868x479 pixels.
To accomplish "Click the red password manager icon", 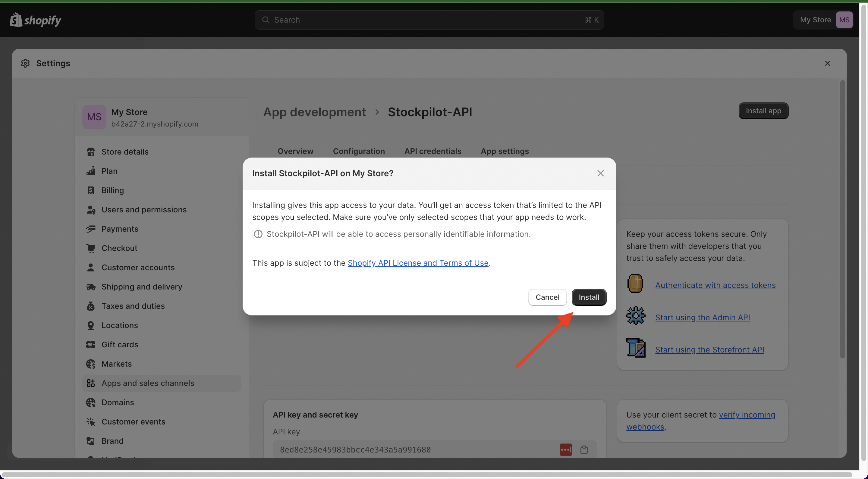I will click(x=566, y=449).
